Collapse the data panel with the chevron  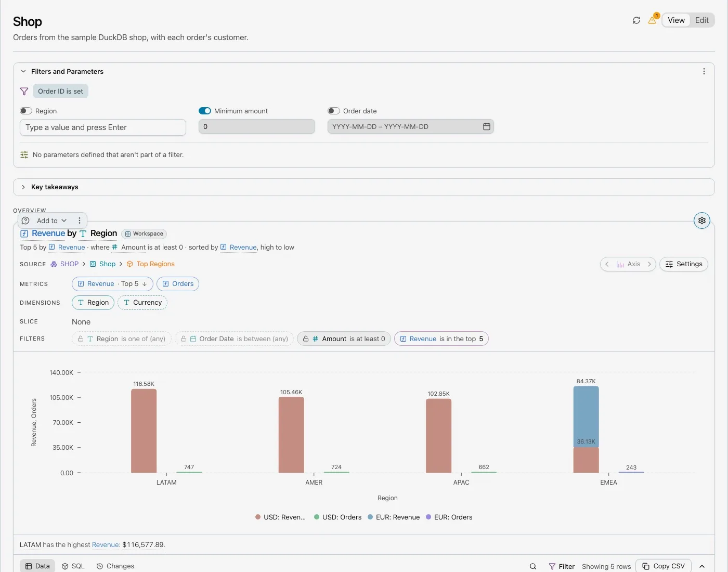[x=702, y=566]
